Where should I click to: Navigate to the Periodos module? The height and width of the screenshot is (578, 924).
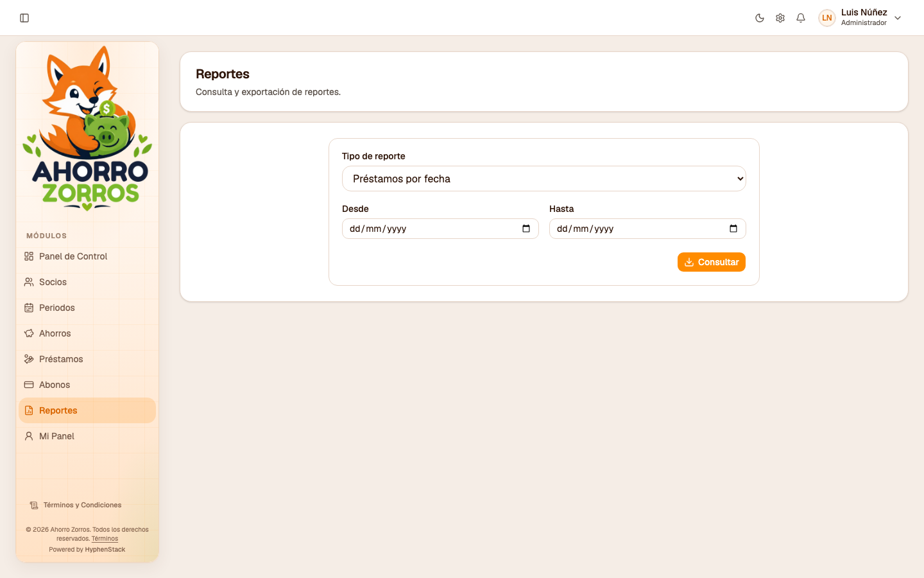[x=87, y=308]
